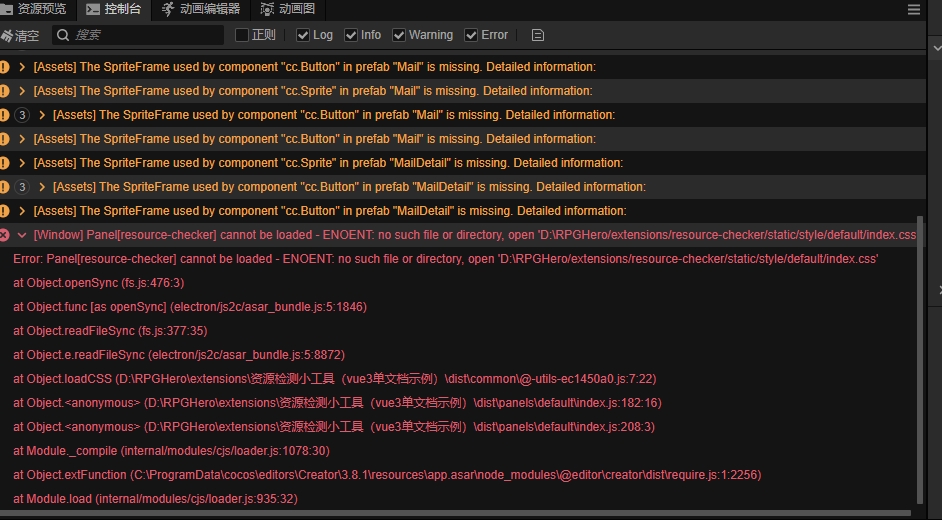Click "at Object.readFileSync (fs.js:377:35)" line
The width and height of the screenshot is (942, 520).
coord(110,331)
